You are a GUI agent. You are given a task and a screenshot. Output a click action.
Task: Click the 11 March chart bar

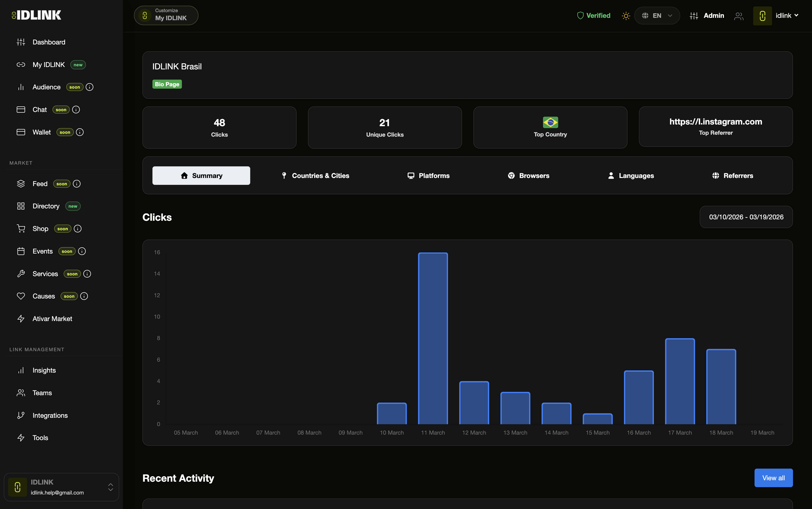(x=433, y=338)
